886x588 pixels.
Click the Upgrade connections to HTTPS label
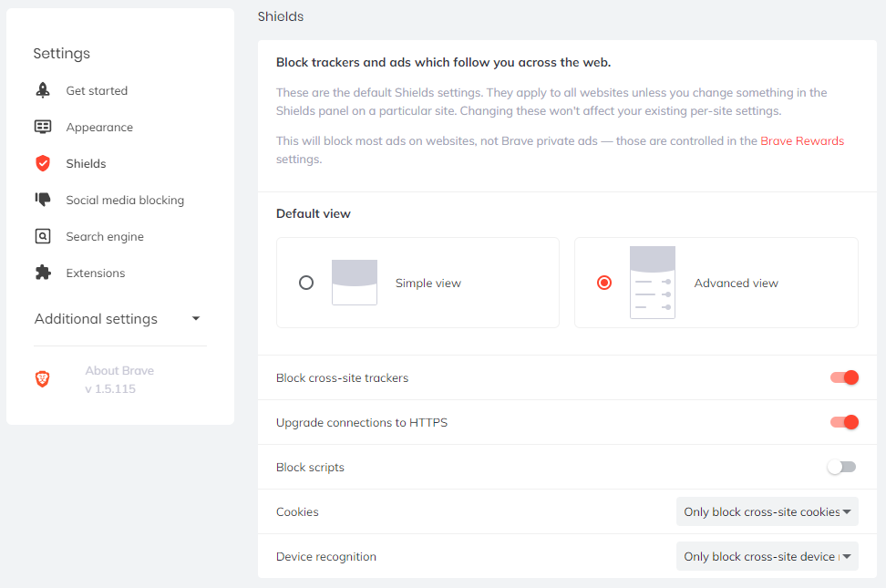(362, 422)
